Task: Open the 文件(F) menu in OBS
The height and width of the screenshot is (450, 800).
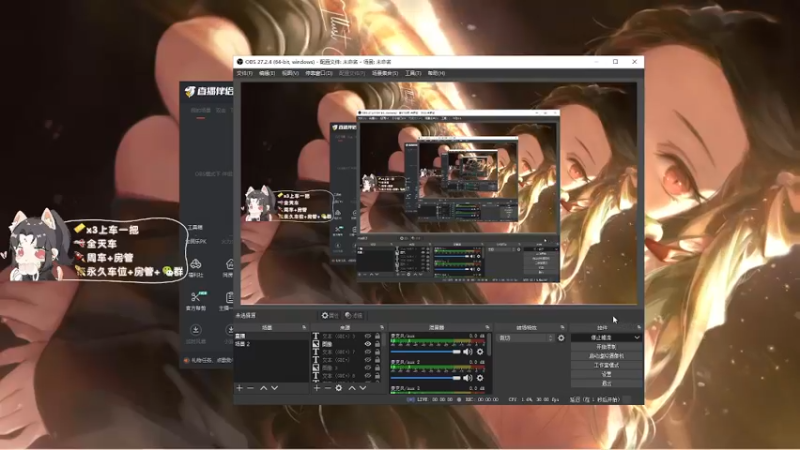Action: point(244,73)
